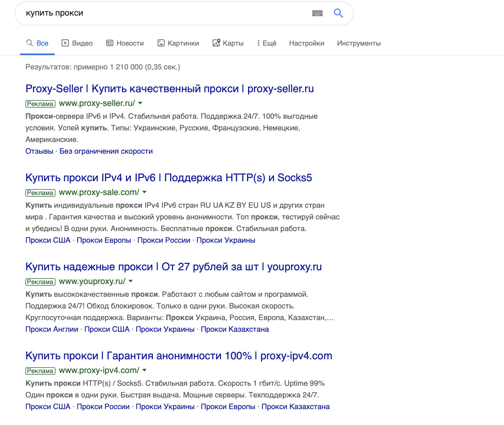Image resolution: width=504 pixels, height=425 pixels.
Task: Click the Отзывы sitelink
Action: pos(39,151)
